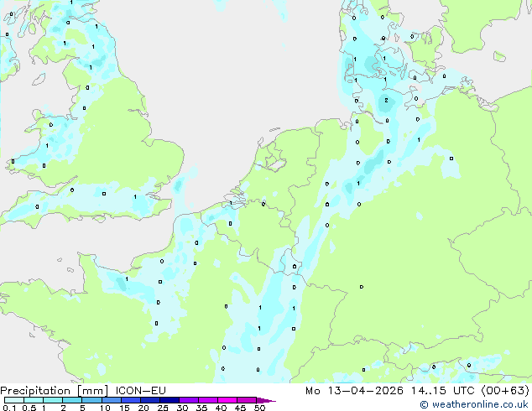Click the '30' legend scale label
This screenshot has width=532, height=411.
click(182, 408)
